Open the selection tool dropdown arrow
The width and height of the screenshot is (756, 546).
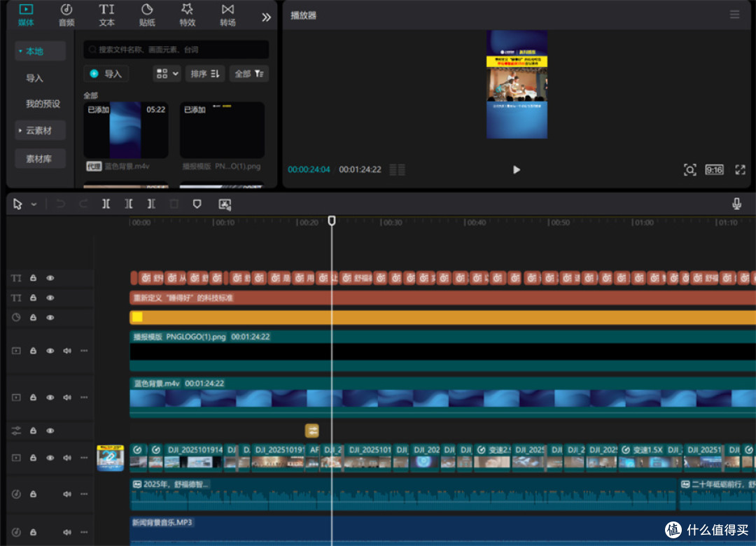(x=34, y=204)
